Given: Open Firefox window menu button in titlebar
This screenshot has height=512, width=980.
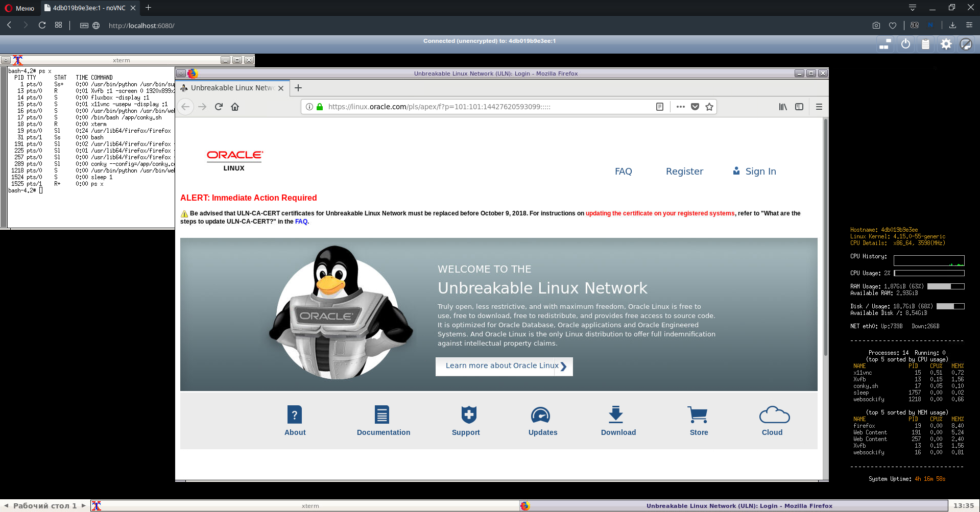Looking at the screenshot, I should pyautogui.click(x=181, y=74).
